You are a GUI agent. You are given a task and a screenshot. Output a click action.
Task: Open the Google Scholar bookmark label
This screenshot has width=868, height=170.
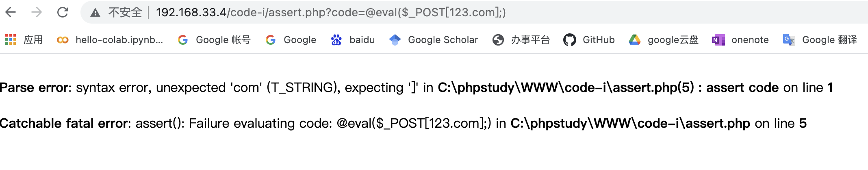point(443,40)
